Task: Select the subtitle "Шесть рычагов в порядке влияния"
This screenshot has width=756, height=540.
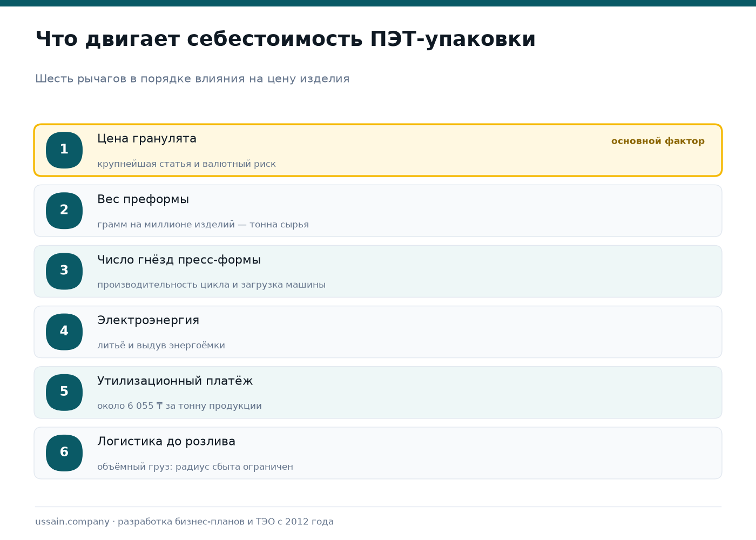Action: [192, 79]
